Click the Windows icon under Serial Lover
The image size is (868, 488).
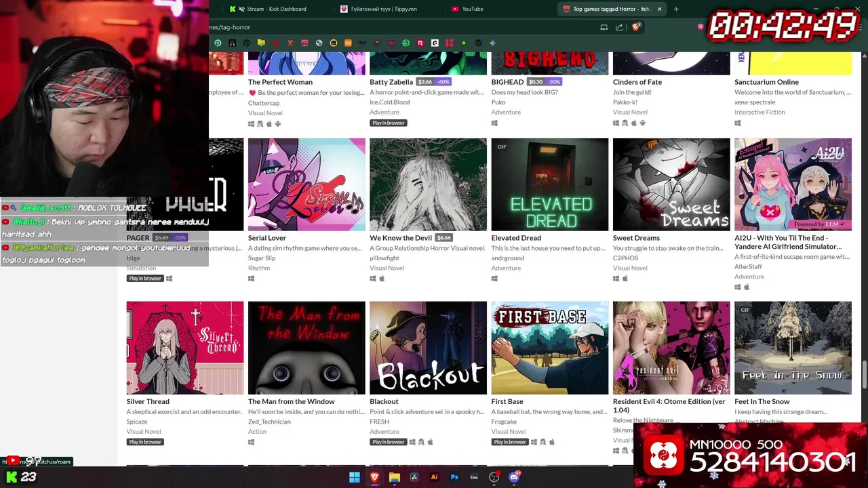(252, 279)
